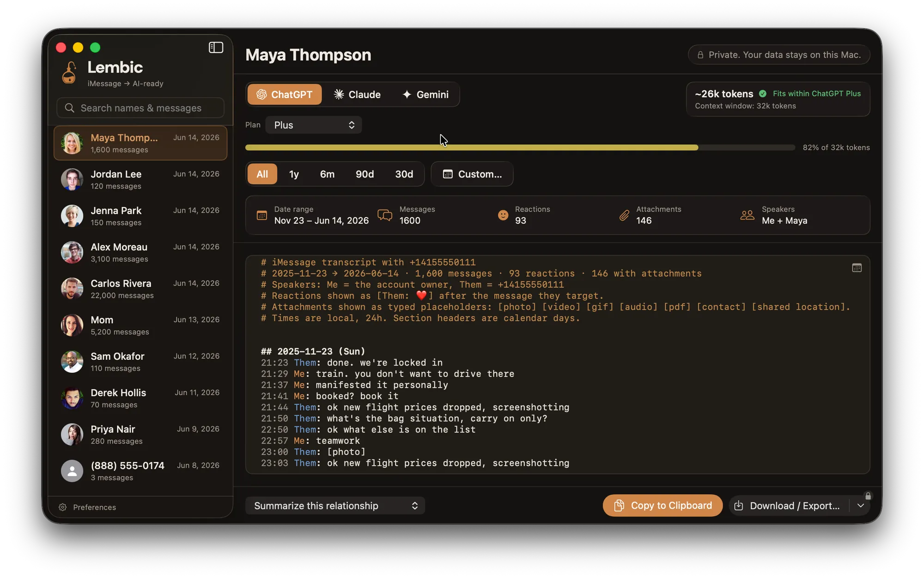
Task: Select the Derek Hollis conversation
Action: tap(140, 398)
